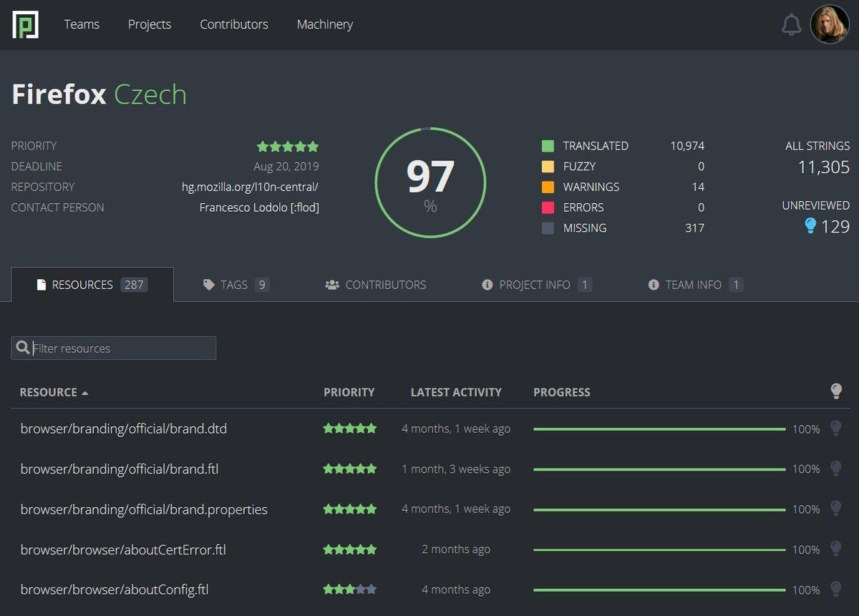859x616 pixels.
Task: Click the lightbulb column header icon
Action: [x=835, y=391]
